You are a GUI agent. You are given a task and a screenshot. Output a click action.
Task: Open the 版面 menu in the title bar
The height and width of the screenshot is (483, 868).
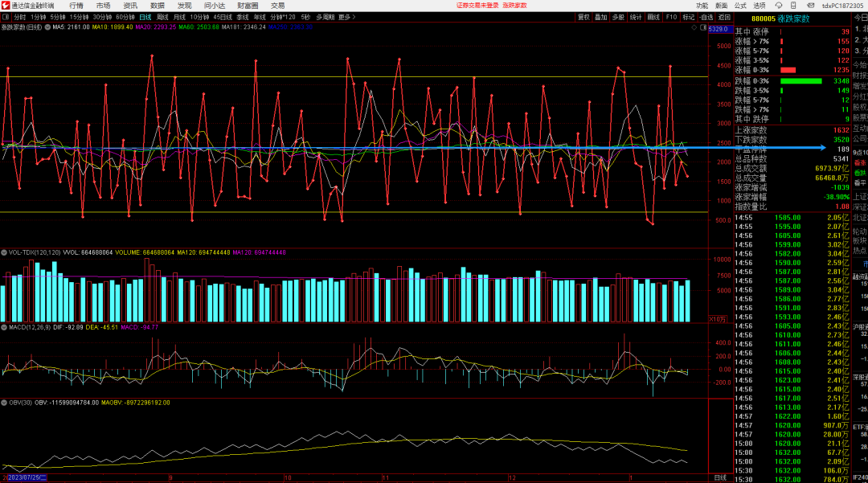pos(721,6)
